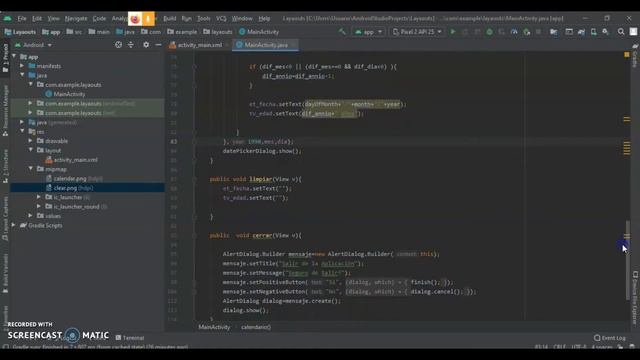
Task: Open the SDK Manager toolbar icon
Action: 606,31
